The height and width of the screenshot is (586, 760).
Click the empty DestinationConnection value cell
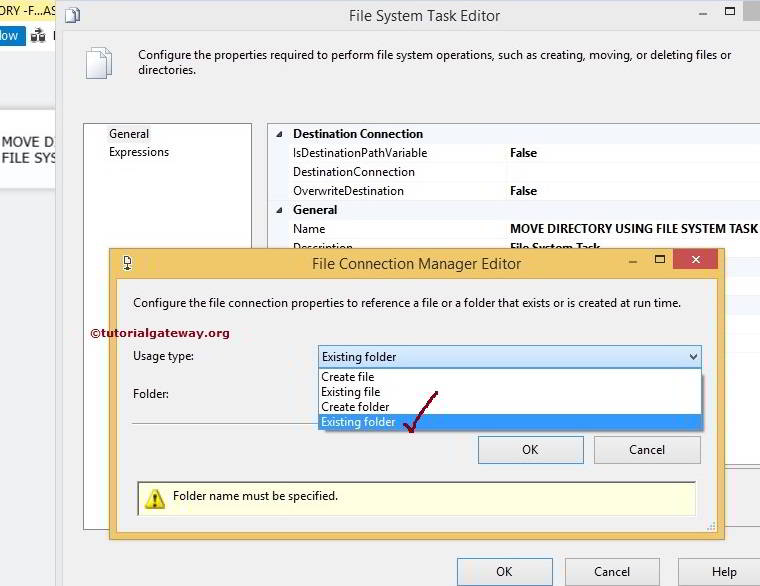pos(634,172)
